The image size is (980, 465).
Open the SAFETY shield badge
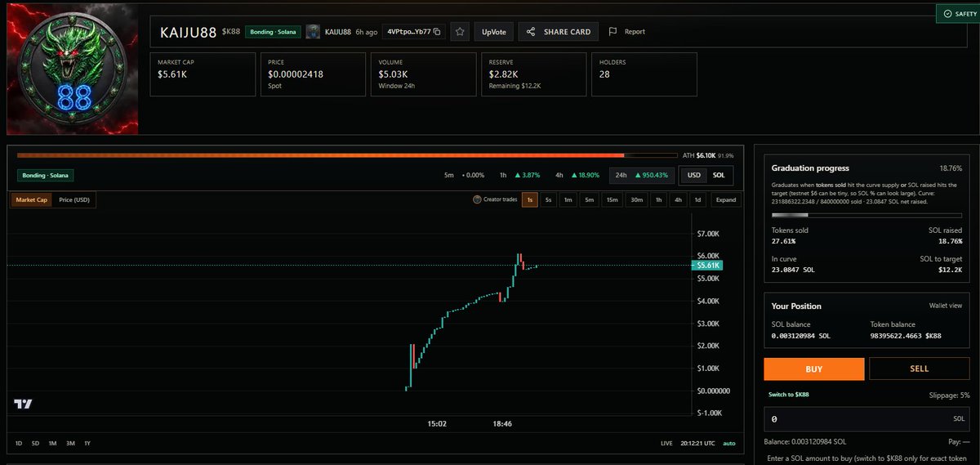(947, 14)
